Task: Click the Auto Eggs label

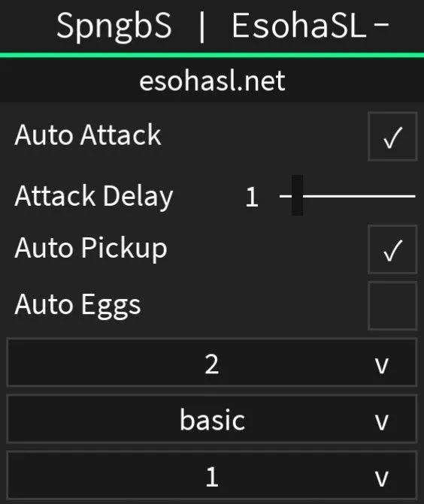Action: pyautogui.click(x=78, y=306)
